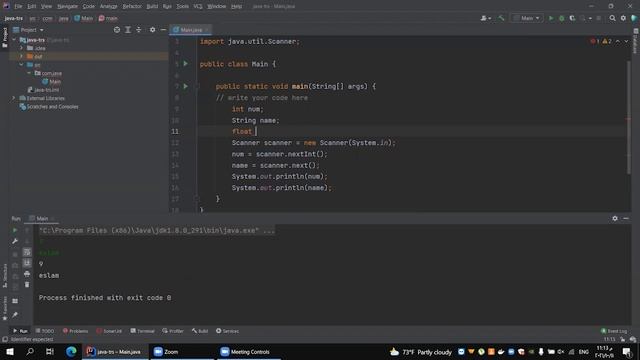The height and width of the screenshot is (360, 640).
Task: Run the Main configuration from the toolbar
Action: [x=551, y=18]
